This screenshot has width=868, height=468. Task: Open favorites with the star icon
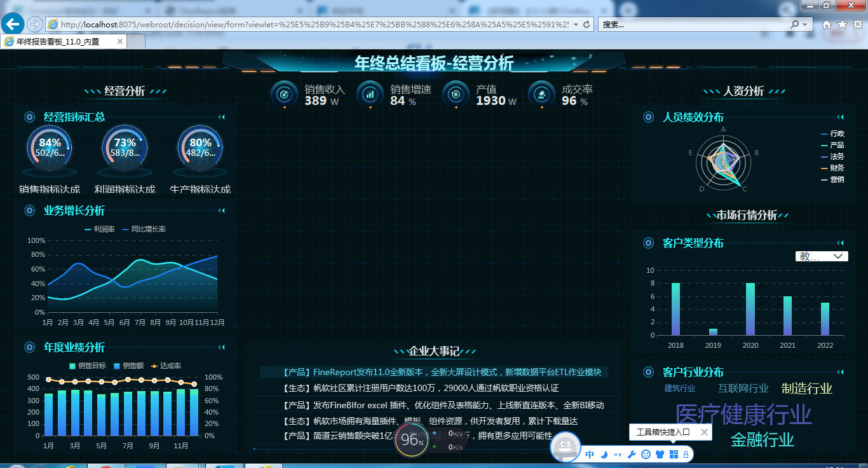coord(842,24)
